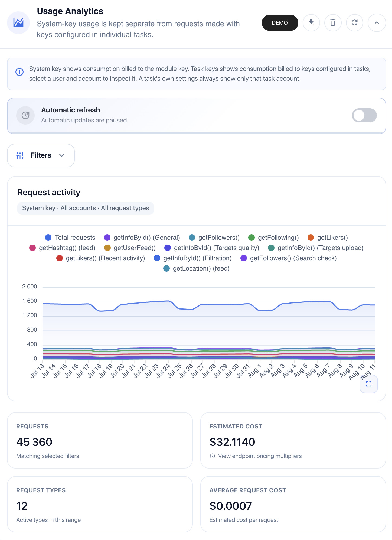Open the fullscreen chart icon
The image size is (392, 540).
(x=368, y=384)
